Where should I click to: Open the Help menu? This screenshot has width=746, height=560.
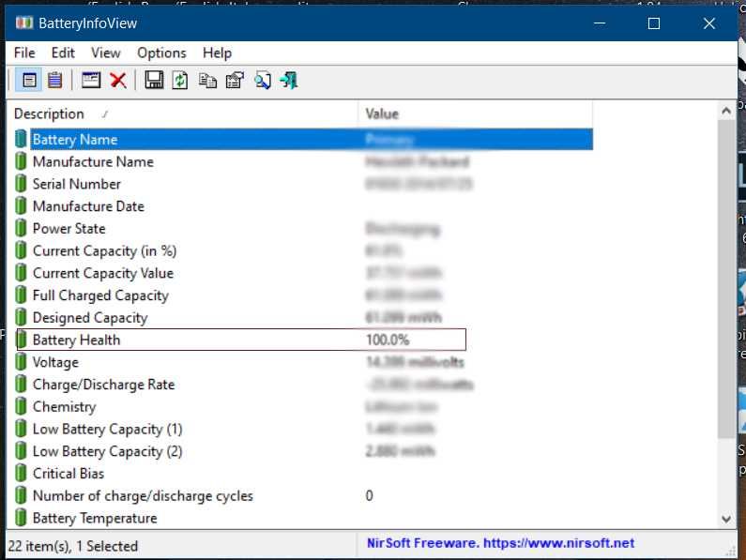pyautogui.click(x=217, y=53)
